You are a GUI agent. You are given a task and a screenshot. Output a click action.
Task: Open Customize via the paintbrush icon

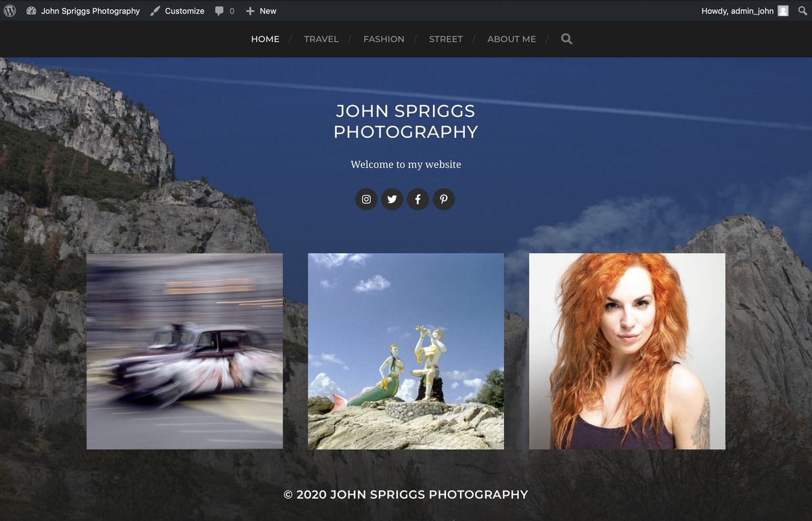click(177, 11)
